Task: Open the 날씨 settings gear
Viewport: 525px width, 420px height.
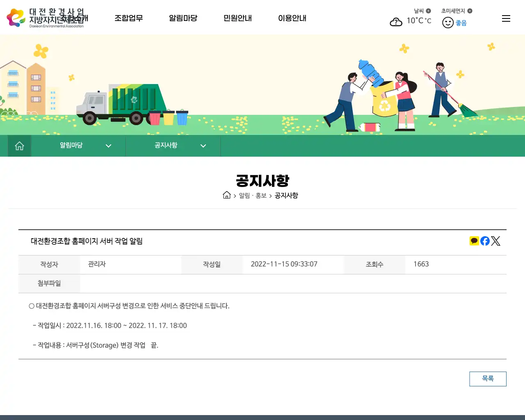Action: (428, 11)
